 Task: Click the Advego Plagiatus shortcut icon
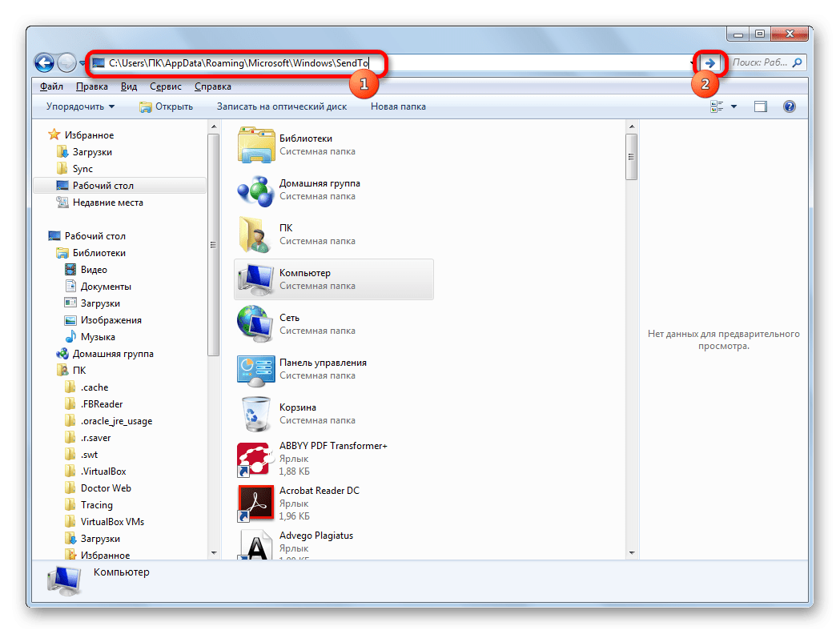[255, 545]
